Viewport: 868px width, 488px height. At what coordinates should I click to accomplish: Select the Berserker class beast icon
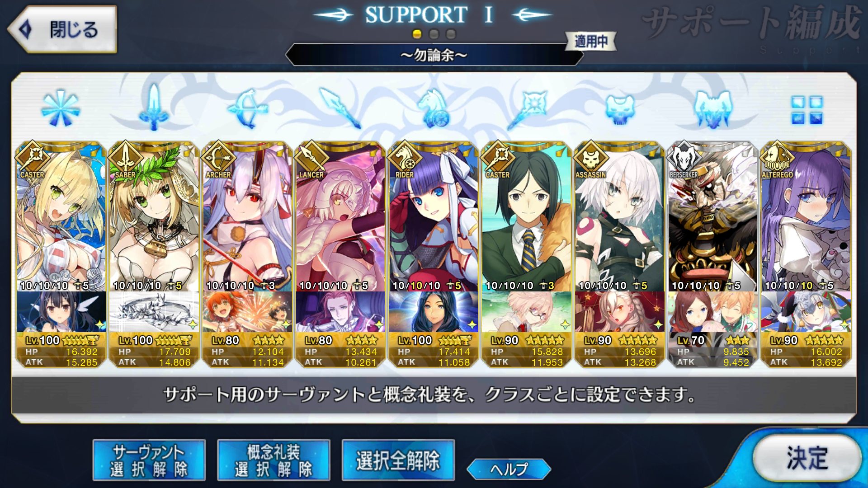click(713, 109)
